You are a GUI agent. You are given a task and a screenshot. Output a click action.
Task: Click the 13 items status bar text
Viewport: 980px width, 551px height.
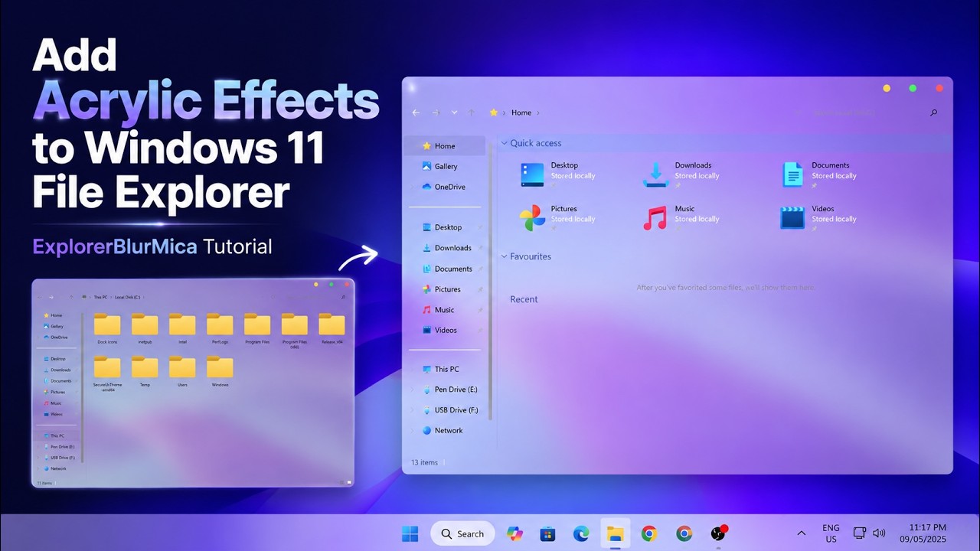coord(424,462)
